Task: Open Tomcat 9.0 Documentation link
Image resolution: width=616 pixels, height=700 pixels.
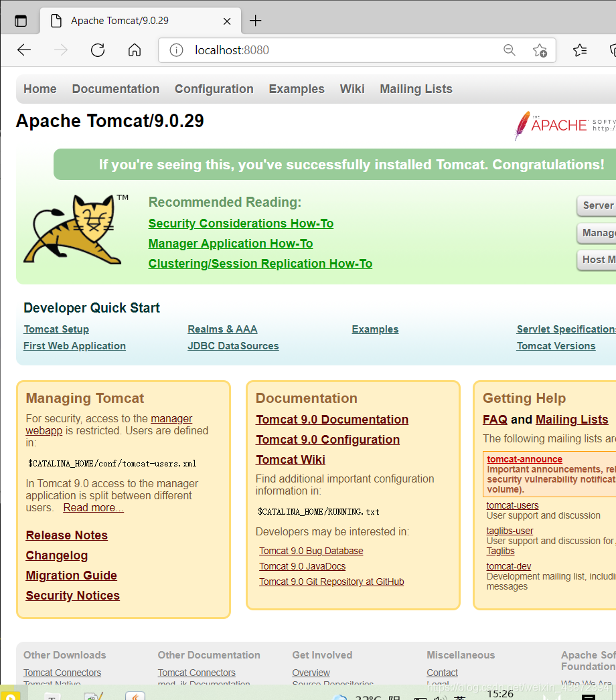Action: [332, 420]
